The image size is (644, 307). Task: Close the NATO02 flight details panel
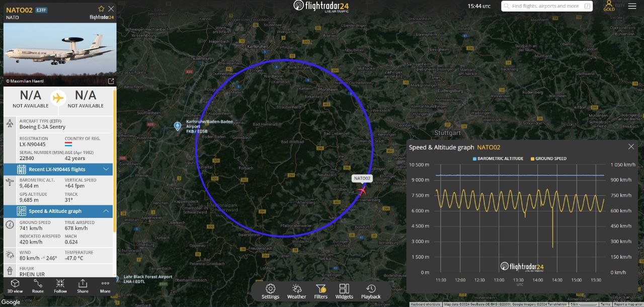pyautogui.click(x=111, y=9)
